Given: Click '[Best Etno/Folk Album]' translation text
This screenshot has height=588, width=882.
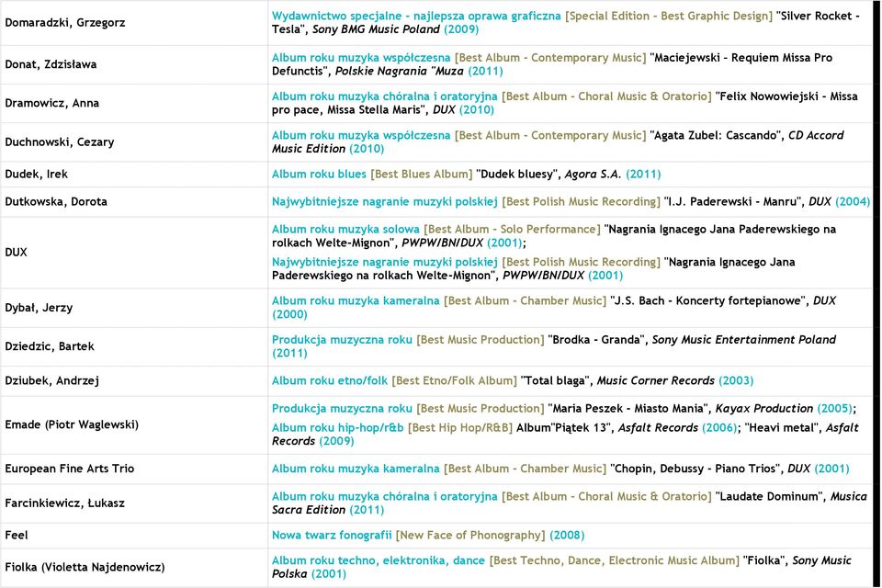Looking at the screenshot, I should [x=454, y=380].
